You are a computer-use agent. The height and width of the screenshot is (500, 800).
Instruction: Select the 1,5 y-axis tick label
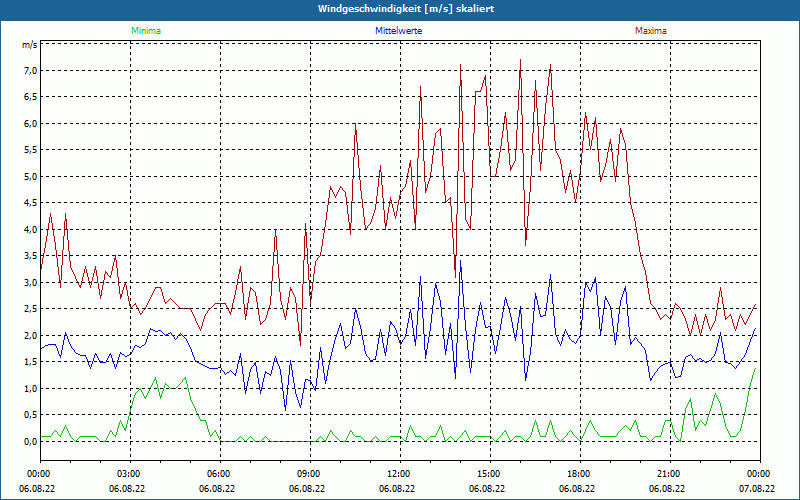coord(29,362)
